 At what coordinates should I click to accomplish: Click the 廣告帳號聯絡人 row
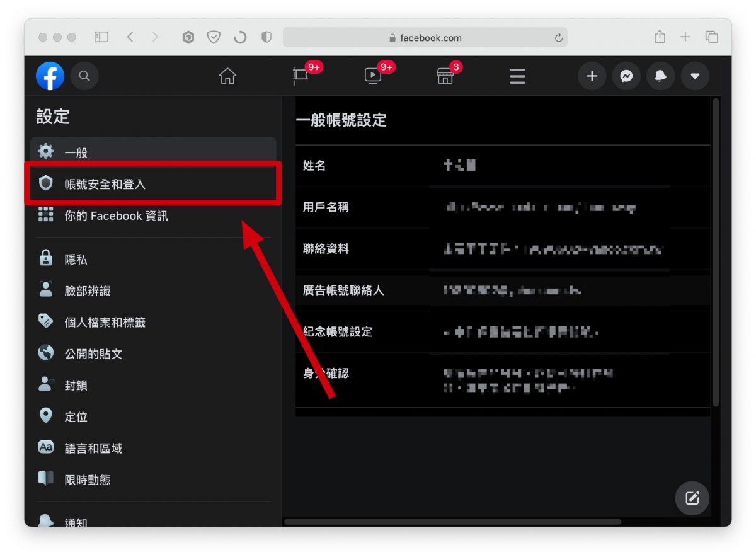point(503,290)
